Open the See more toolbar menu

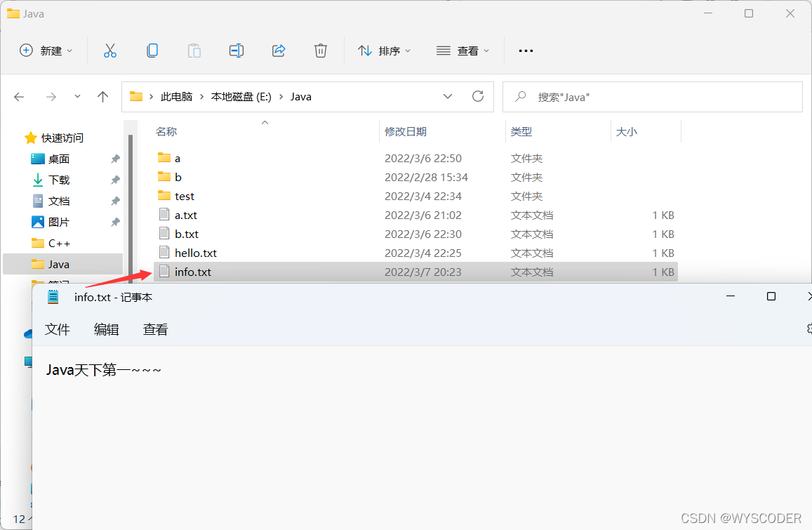tap(525, 50)
